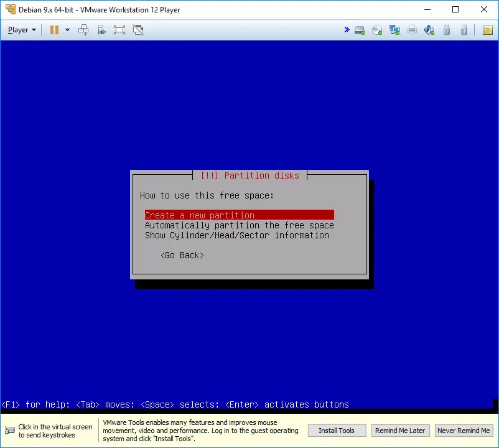This screenshot has height=448, width=499.
Task: Pause the virtual machine
Action: coord(54,30)
